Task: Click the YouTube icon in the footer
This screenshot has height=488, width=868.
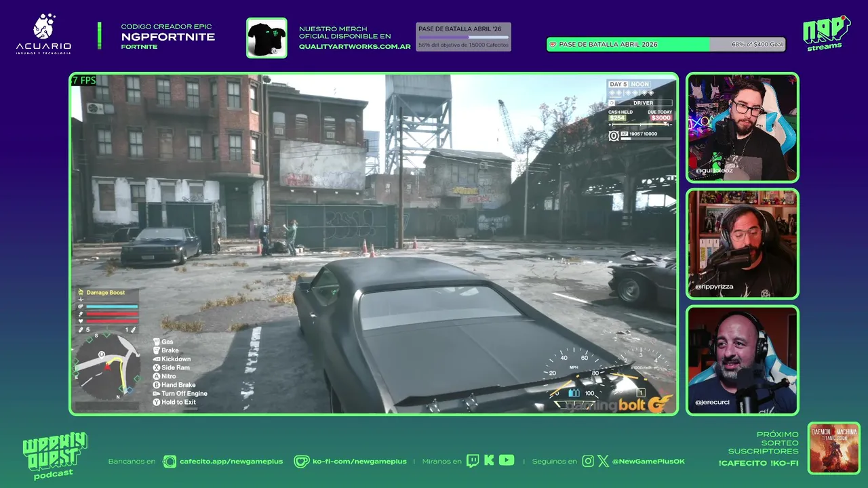Action: coord(507,460)
